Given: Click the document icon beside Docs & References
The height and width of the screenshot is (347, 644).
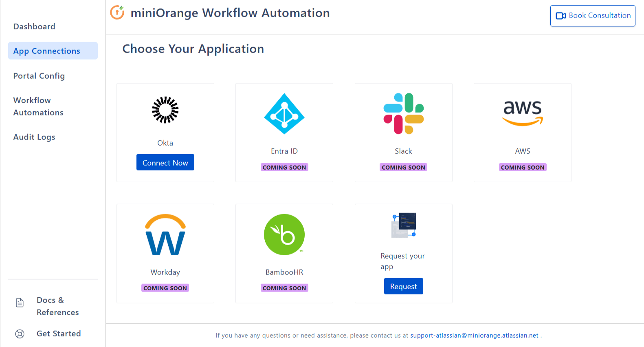Looking at the screenshot, I should click(x=20, y=303).
